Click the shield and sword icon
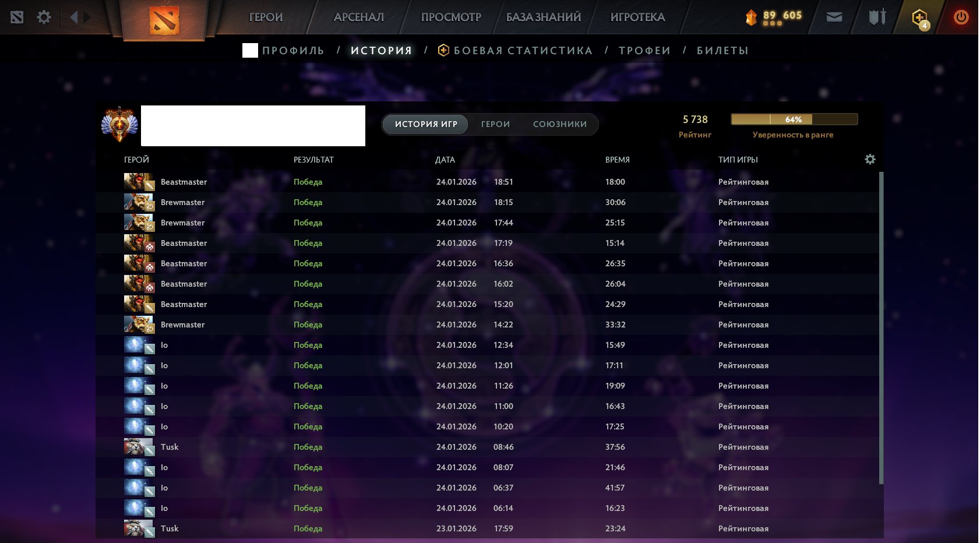The width and height of the screenshot is (980, 543). point(877,17)
